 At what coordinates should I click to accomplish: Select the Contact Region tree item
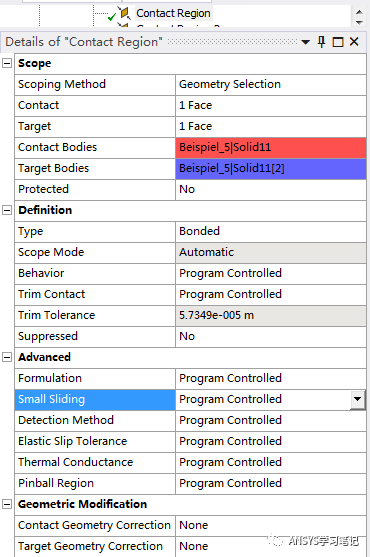(x=173, y=13)
